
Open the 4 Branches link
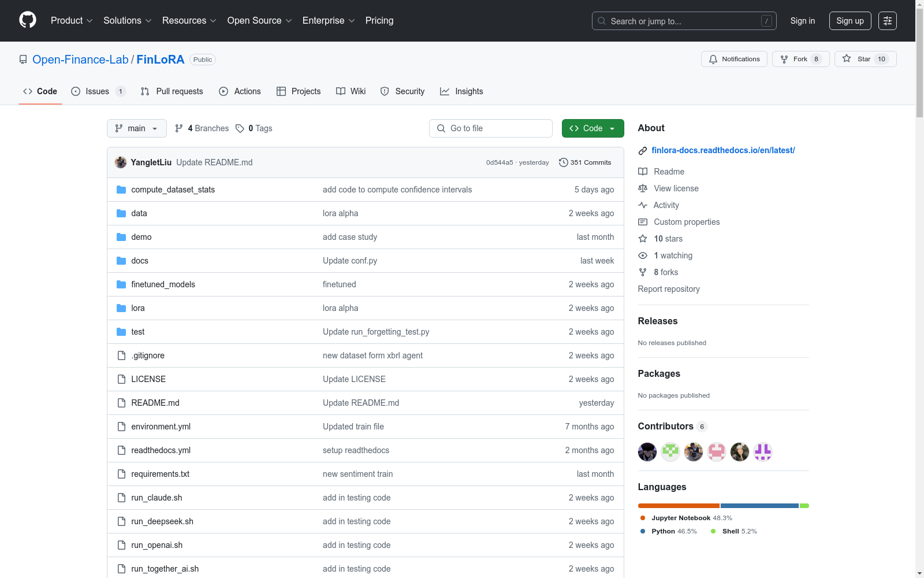pyautogui.click(x=202, y=128)
